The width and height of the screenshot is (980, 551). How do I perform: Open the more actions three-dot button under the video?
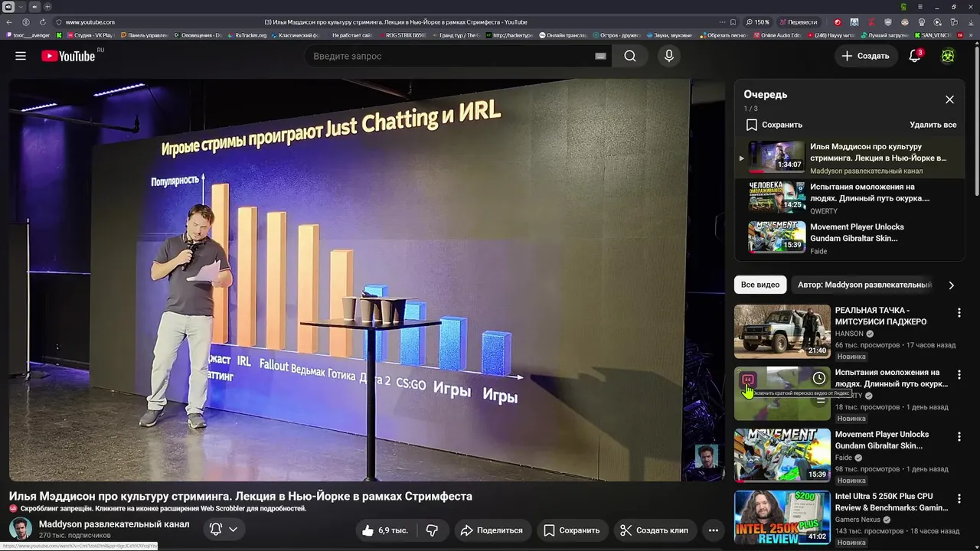(714, 530)
